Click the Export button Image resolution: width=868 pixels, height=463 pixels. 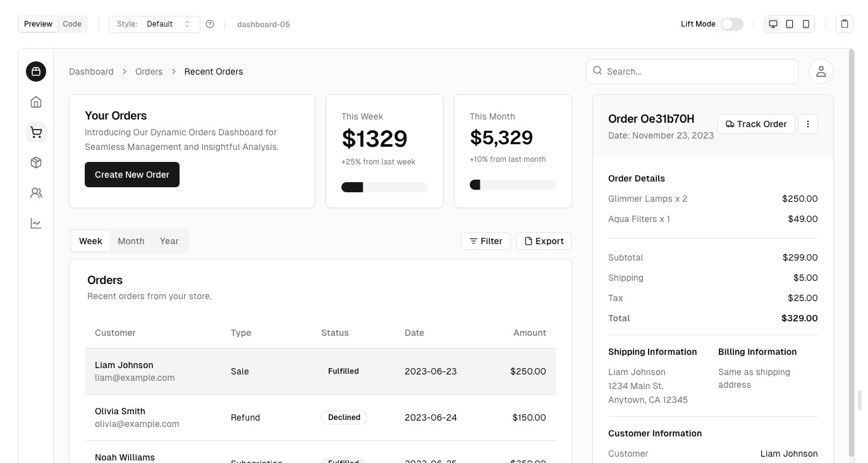coord(544,241)
